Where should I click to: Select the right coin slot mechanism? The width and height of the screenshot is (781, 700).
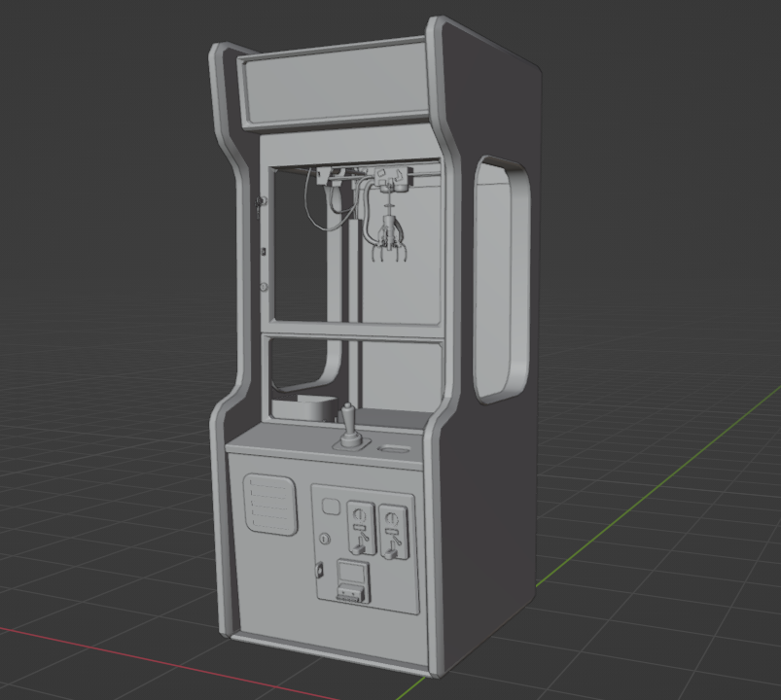[392, 530]
